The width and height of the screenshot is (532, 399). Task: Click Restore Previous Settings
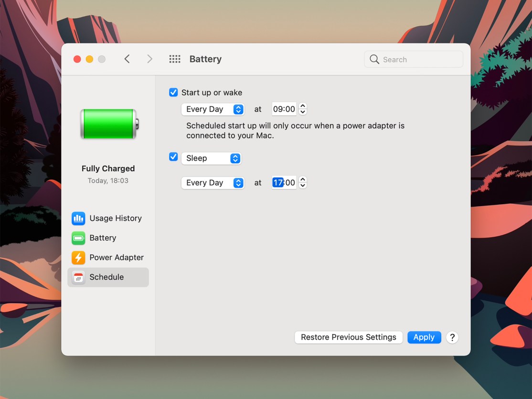[x=348, y=337]
